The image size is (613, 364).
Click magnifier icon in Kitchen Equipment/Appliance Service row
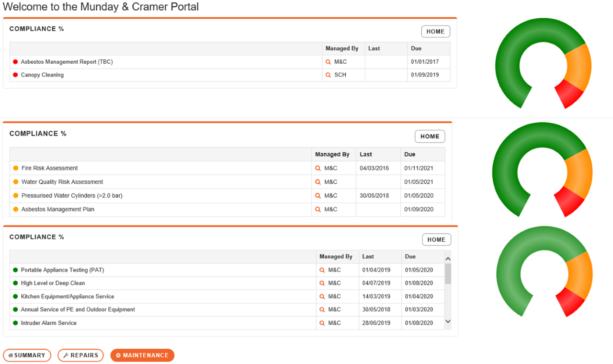pos(322,296)
